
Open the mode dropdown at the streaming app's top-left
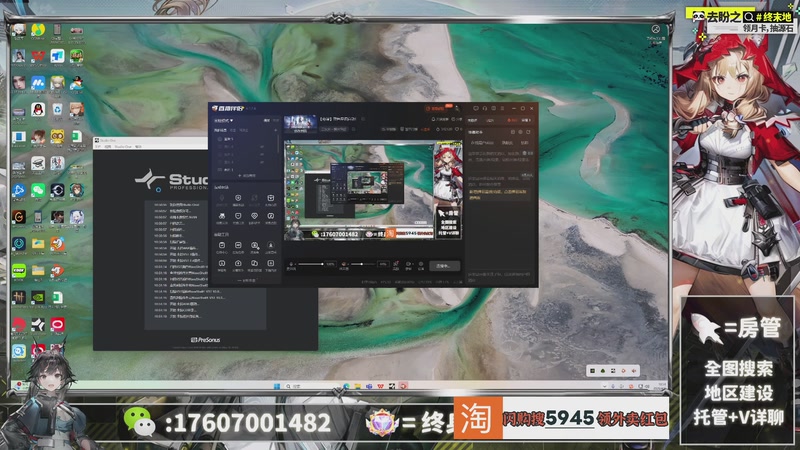226,119
